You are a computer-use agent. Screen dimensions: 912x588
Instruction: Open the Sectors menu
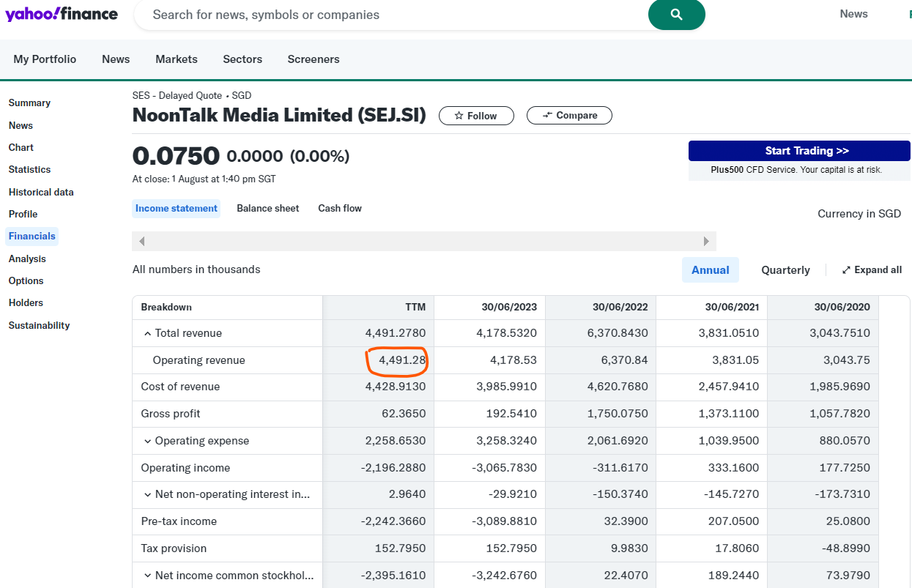click(x=242, y=59)
